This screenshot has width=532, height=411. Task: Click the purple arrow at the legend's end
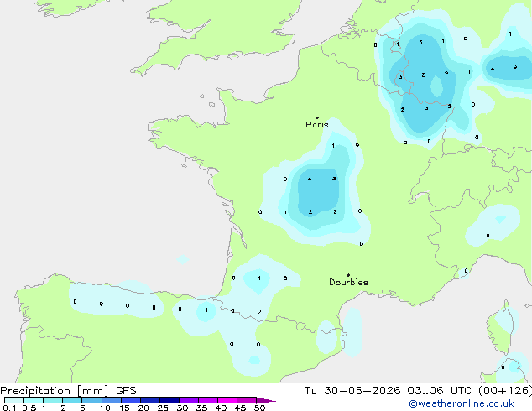pos(266,400)
